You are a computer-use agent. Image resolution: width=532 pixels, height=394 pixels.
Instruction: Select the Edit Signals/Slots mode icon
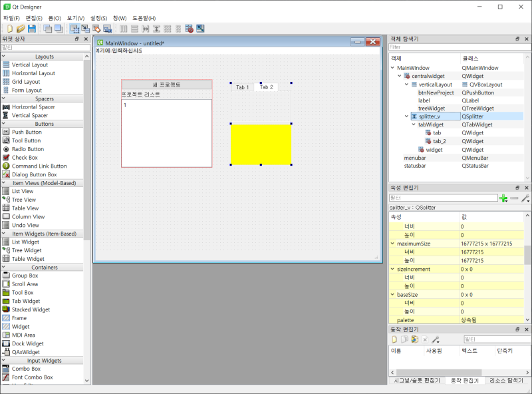coord(86,29)
